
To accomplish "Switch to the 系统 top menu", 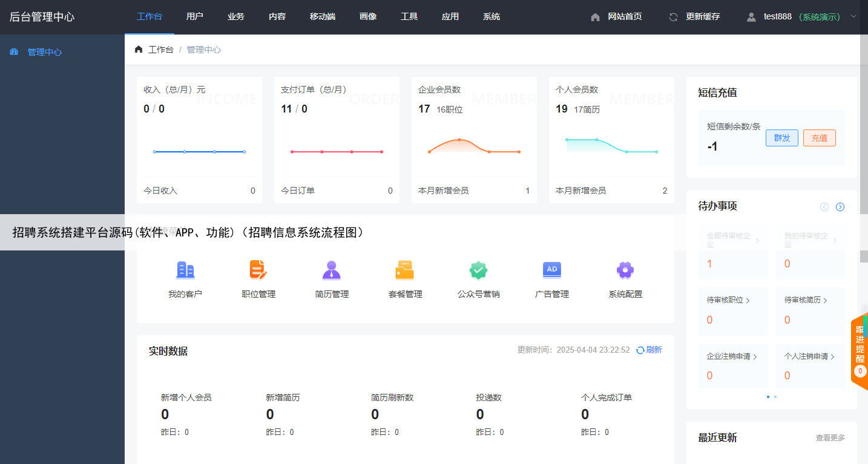I will [492, 16].
